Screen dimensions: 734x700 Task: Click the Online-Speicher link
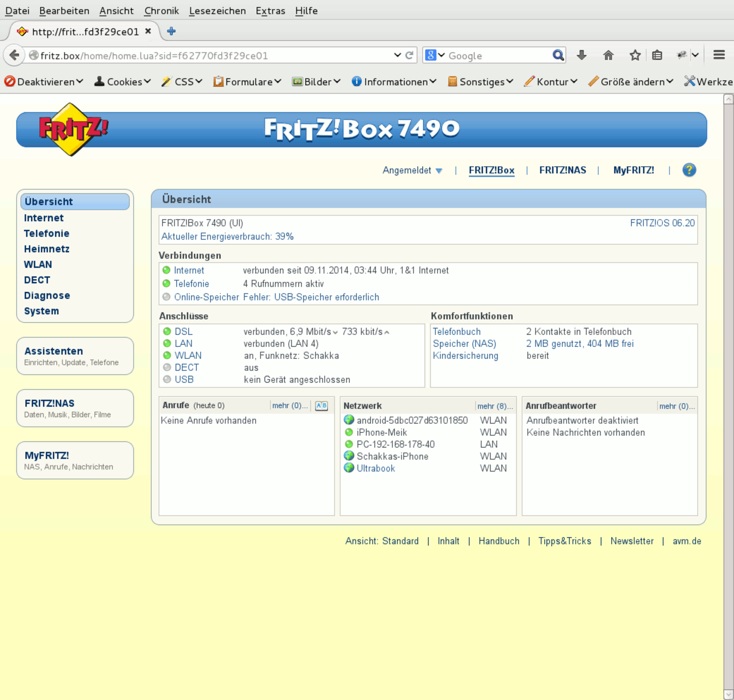[x=206, y=297]
